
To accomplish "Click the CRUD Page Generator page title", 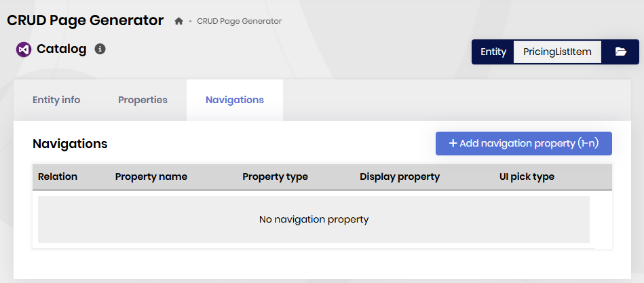I will pyautogui.click(x=86, y=20).
